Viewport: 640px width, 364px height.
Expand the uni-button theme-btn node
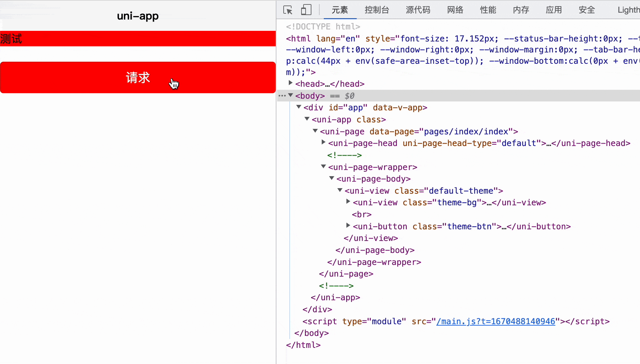[348, 226]
